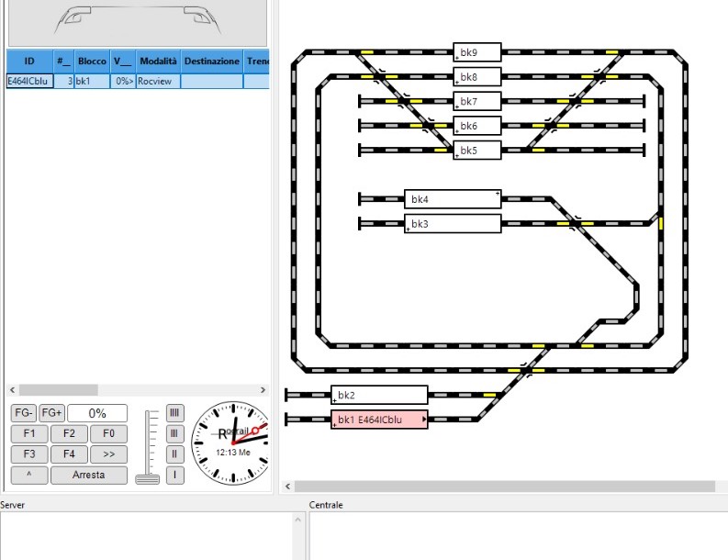
Task: Select block bk9 on the track plan
Action: pos(477,51)
